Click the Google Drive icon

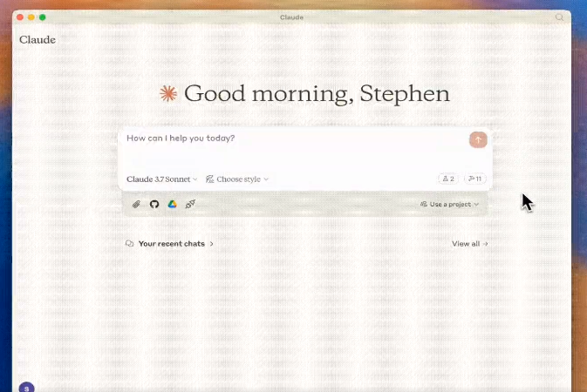point(172,204)
